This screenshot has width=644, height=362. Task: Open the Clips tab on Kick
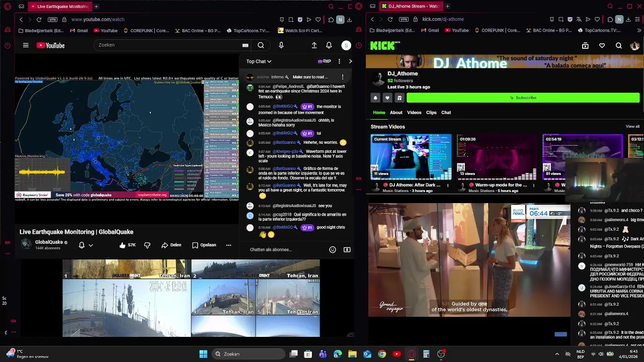(x=431, y=113)
